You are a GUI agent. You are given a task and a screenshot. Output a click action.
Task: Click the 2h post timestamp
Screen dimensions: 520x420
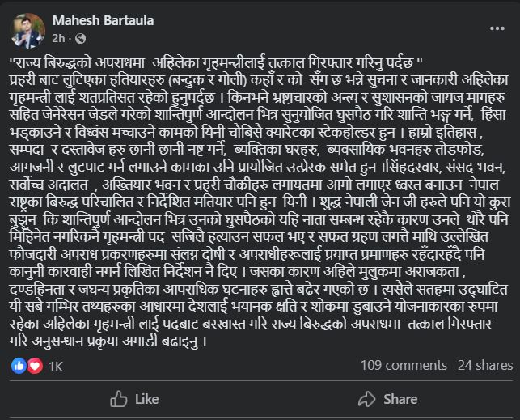[x=57, y=38]
